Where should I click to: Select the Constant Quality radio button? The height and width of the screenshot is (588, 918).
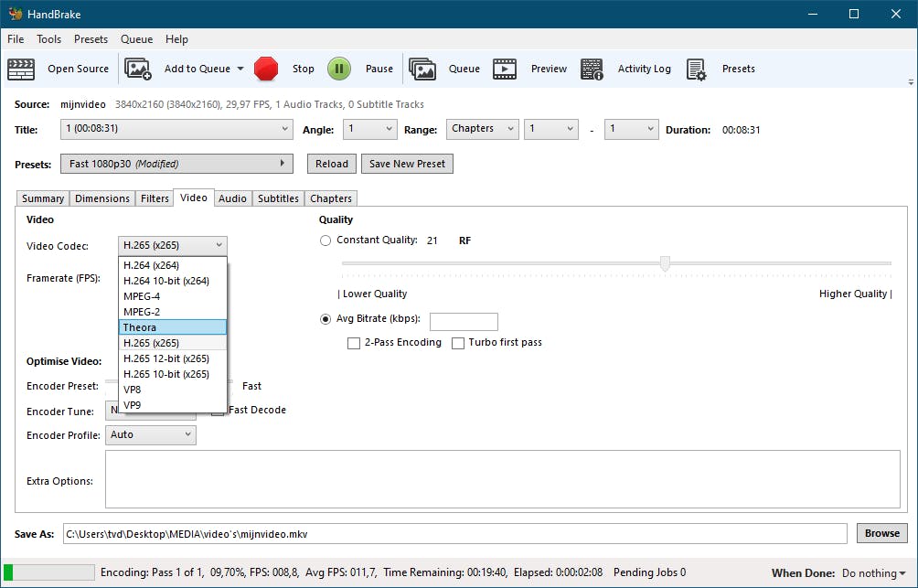point(326,241)
